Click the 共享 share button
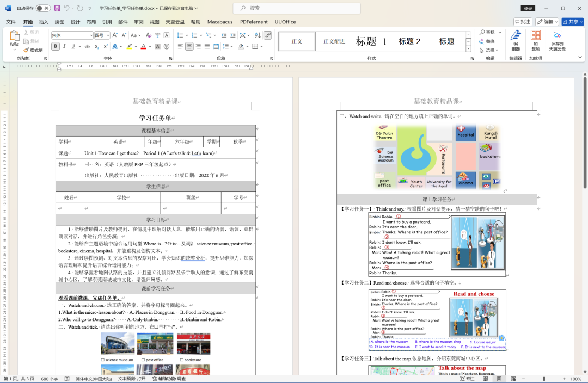This screenshot has height=383, width=588. 573,22
